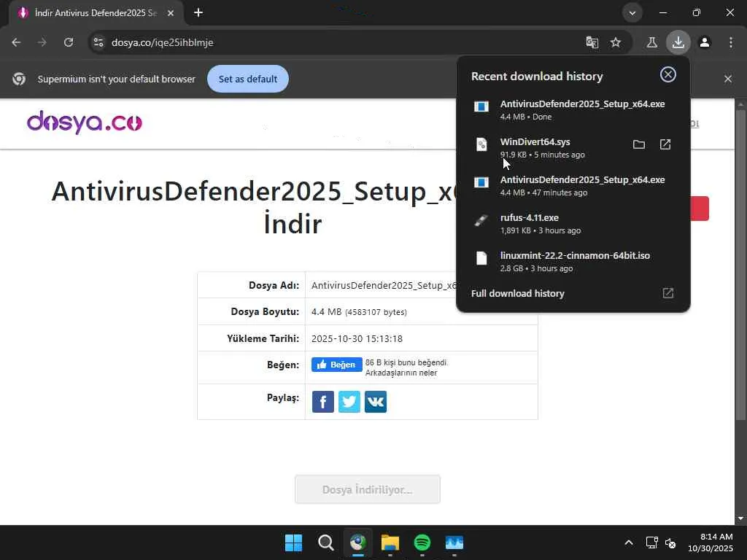The height and width of the screenshot is (560, 747).
Task: Click the address bar URL dosya.co/iqe25ihblmje
Action: [x=163, y=42]
